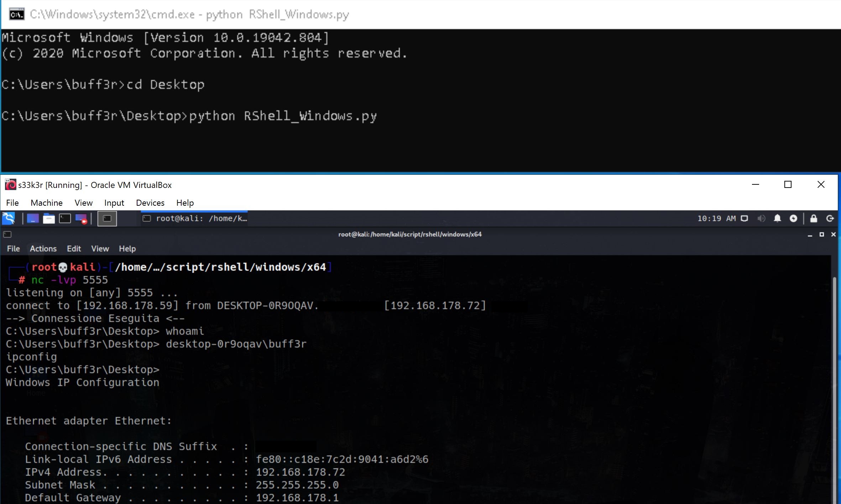Launch terminal emulator from Kali panel
841x504 pixels.
pyautogui.click(x=65, y=218)
